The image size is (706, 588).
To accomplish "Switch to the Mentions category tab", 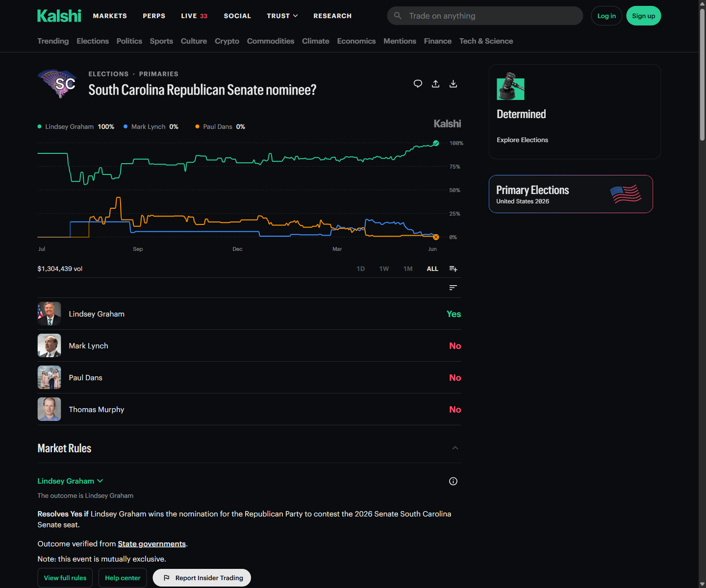I will coord(400,41).
